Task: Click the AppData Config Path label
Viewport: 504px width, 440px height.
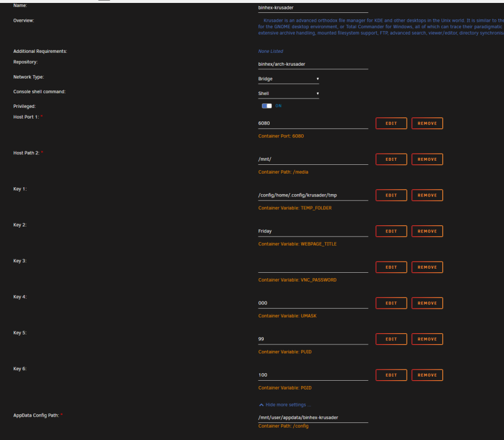Action: [x=36, y=415]
